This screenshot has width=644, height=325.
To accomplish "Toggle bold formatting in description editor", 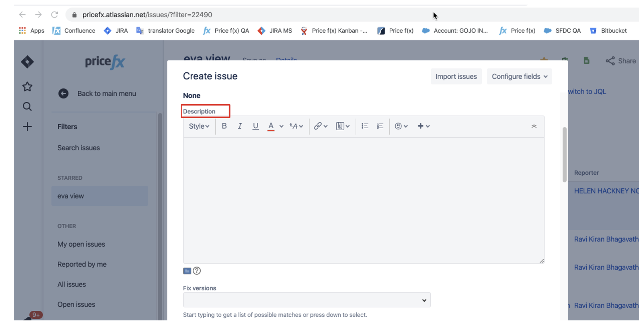I will [x=224, y=126].
